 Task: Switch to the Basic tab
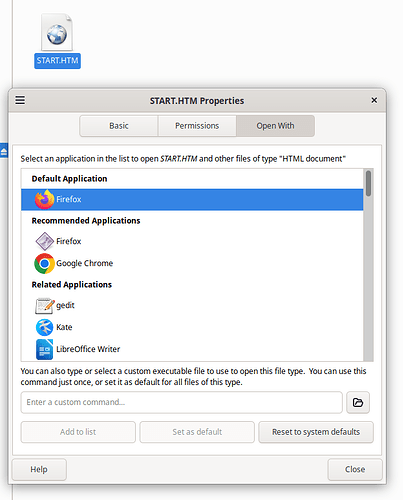(x=119, y=126)
